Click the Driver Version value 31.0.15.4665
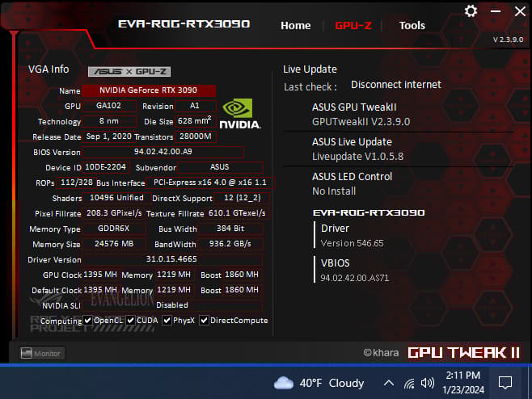The height and width of the screenshot is (399, 532). [171, 259]
